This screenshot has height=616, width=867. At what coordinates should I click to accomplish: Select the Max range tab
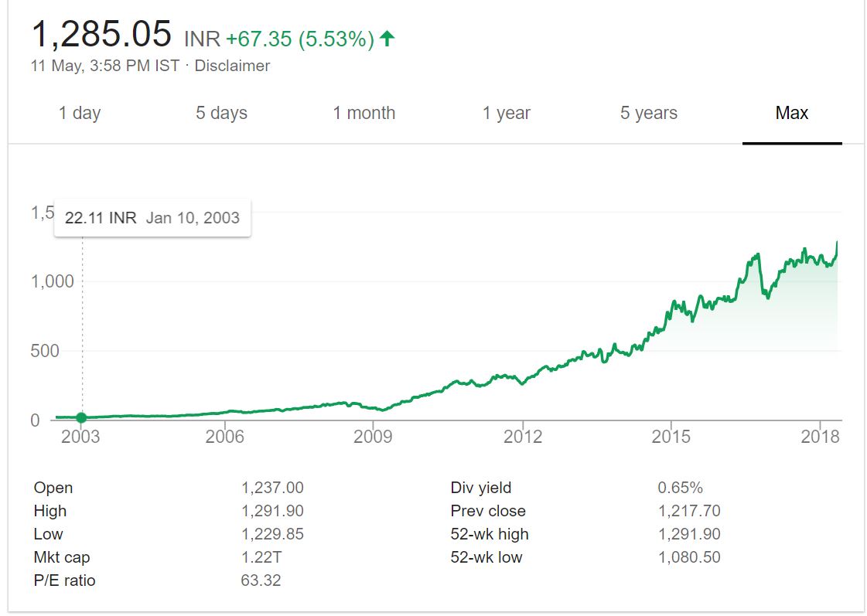(791, 113)
